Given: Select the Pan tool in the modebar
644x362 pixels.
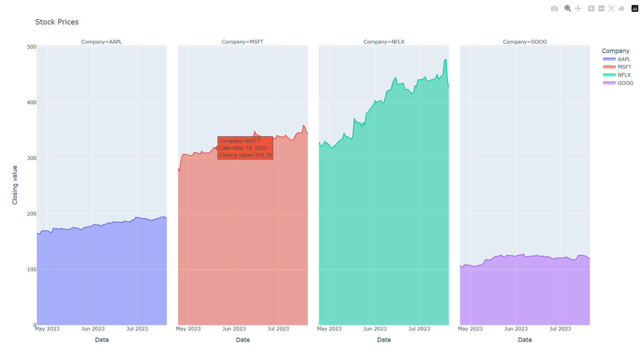Looking at the screenshot, I should 578,8.
